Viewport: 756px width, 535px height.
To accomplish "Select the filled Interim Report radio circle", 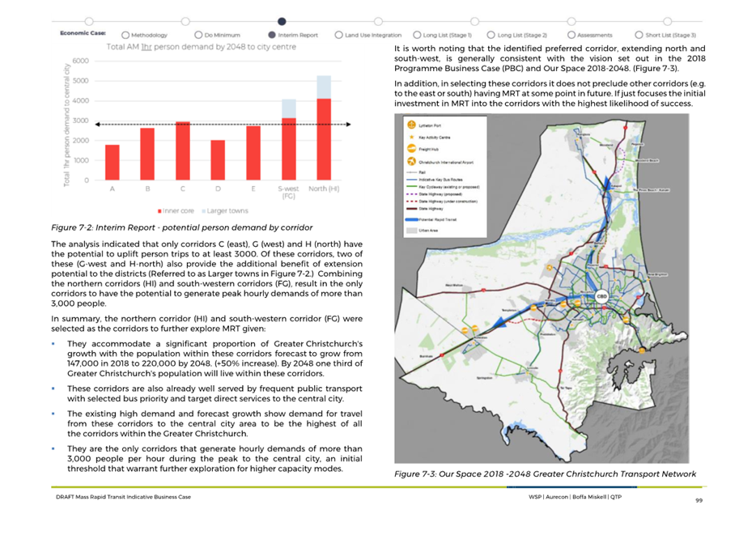I will [x=272, y=35].
